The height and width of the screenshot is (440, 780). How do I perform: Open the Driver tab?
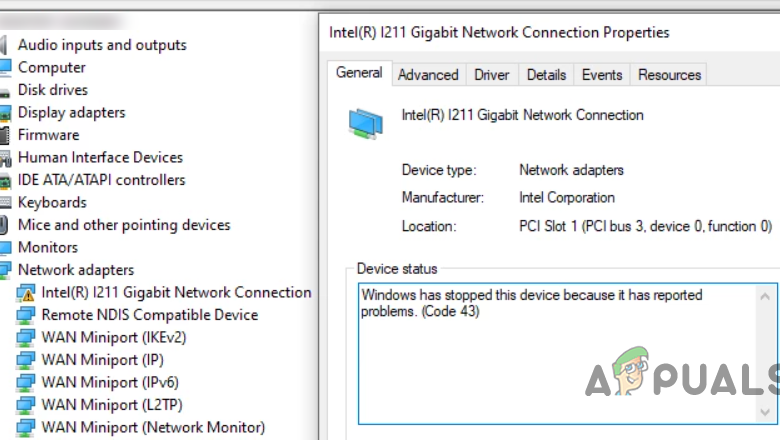492,75
